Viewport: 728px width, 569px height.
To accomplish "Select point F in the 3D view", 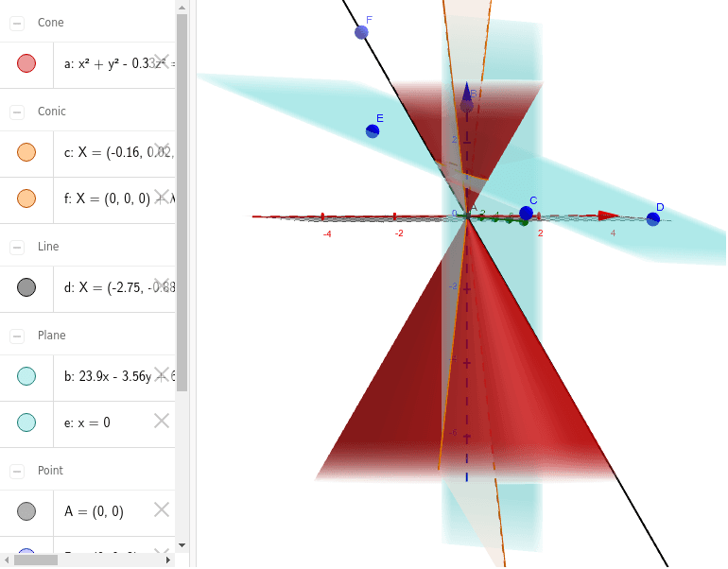I will point(361,32).
